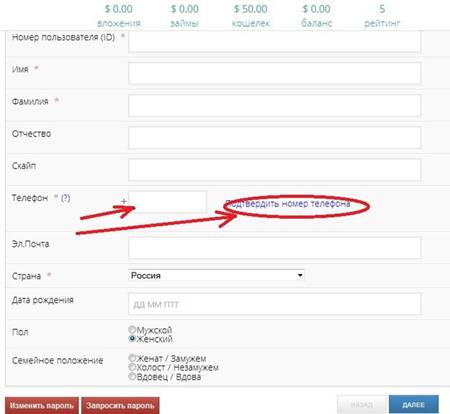Open the вложения stat in header
Screen dimensions: 450x414
pyautogui.click(x=119, y=16)
